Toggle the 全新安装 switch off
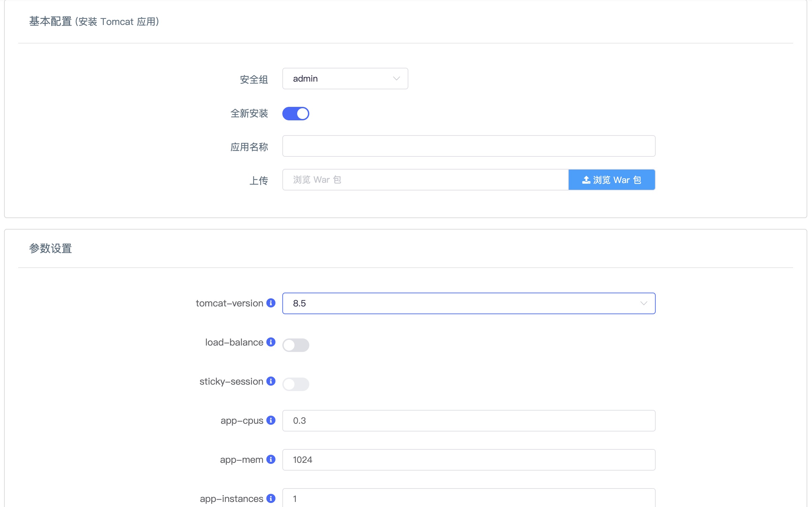Image resolution: width=812 pixels, height=507 pixels. [295, 114]
